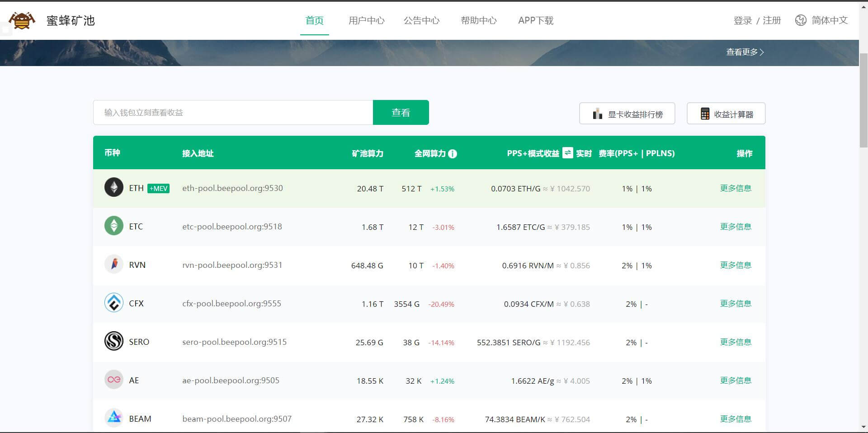Click SERO earnings 552.3851 SERO/G
The width and height of the screenshot is (868, 433).
coord(509,343)
